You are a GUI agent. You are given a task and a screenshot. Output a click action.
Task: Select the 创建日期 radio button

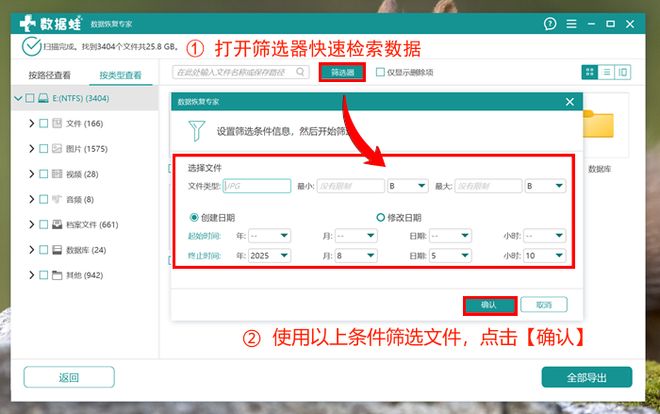tap(194, 218)
